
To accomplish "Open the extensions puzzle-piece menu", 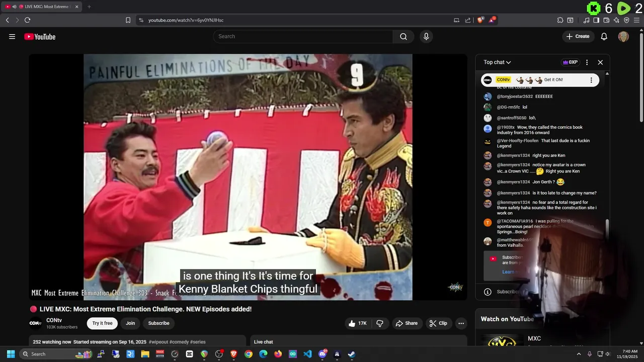I will pyautogui.click(x=560, y=20).
